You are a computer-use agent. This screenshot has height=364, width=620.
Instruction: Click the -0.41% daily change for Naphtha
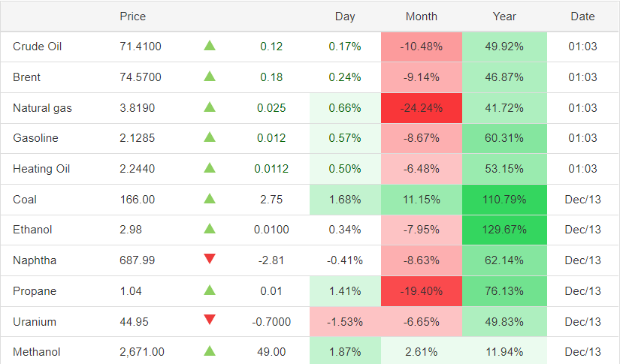[x=345, y=260]
